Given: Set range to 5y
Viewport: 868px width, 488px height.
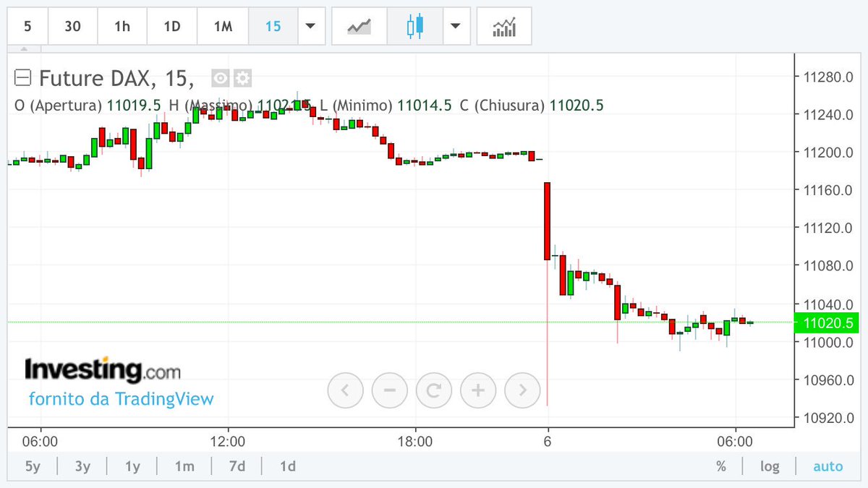Looking at the screenshot, I should pyautogui.click(x=33, y=466).
